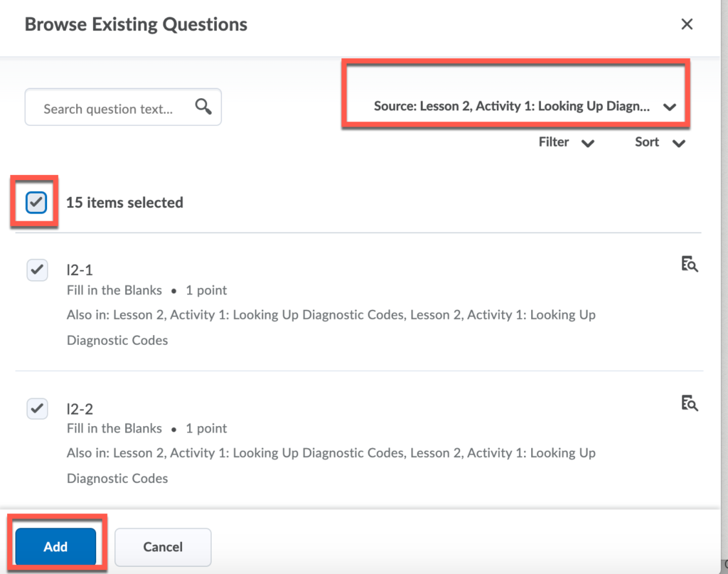Screen dimensions: 728x574
Task: Open the preview icon for question l2-1
Action: (689, 264)
